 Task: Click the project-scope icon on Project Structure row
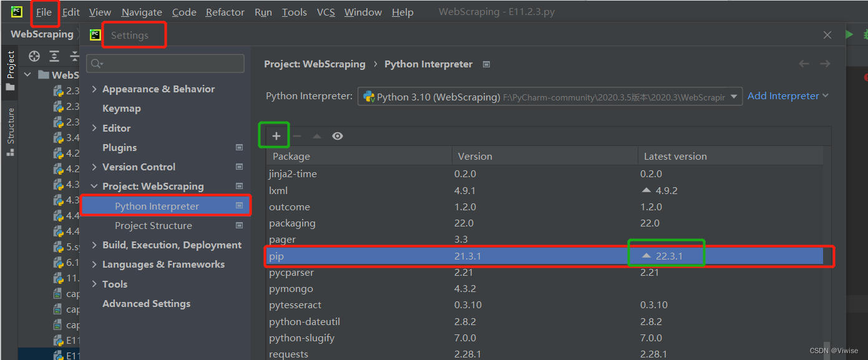[x=239, y=225]
